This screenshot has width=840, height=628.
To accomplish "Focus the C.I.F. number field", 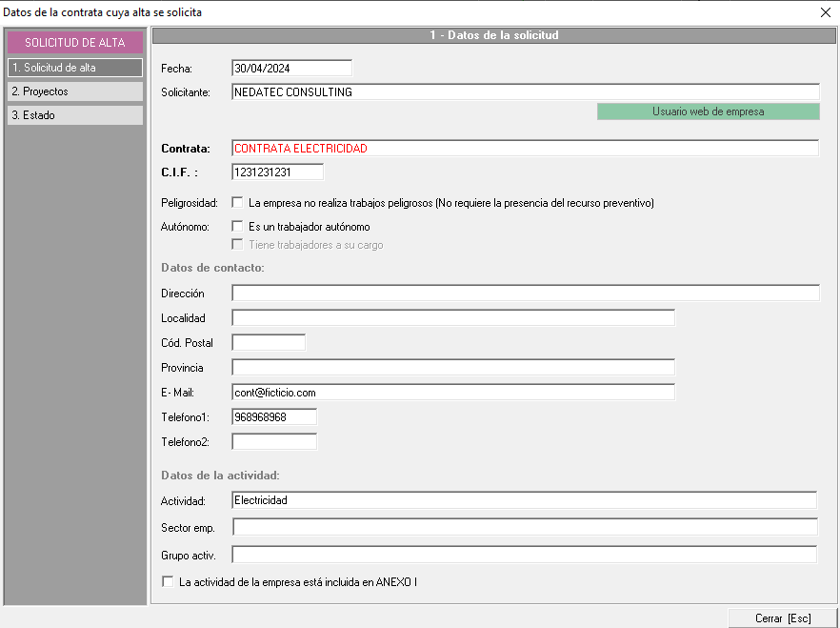I will (277, 172).
